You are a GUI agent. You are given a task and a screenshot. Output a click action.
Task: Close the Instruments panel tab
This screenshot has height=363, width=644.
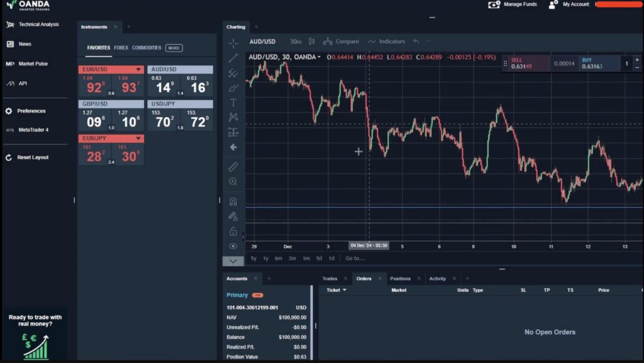(116, 26)
